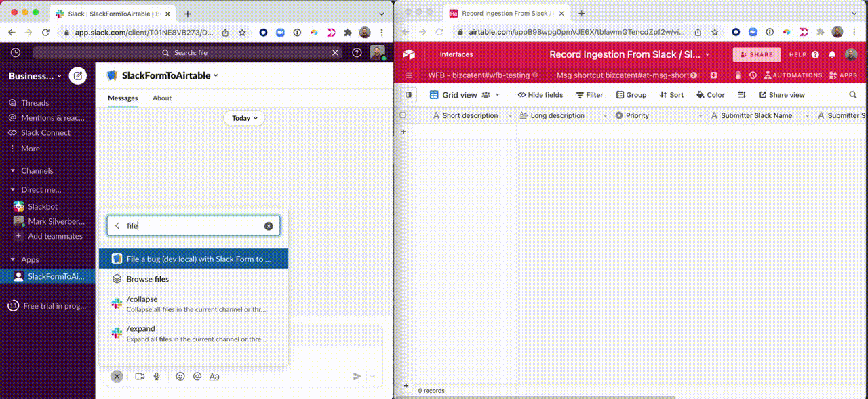Click the @ mention icon in composer

point(197,376)
